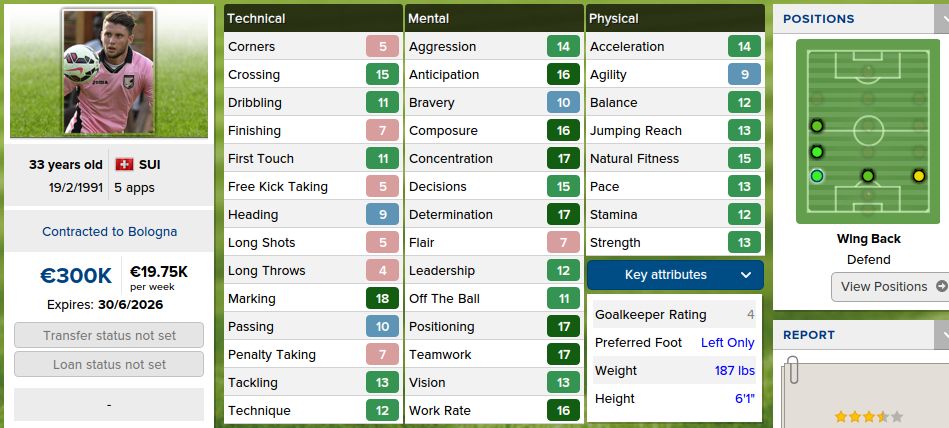Screen dimensions: 949x428
Task: Click the arrow icon on View Positions
Action: pyautogui.click(x=941, y=286)
